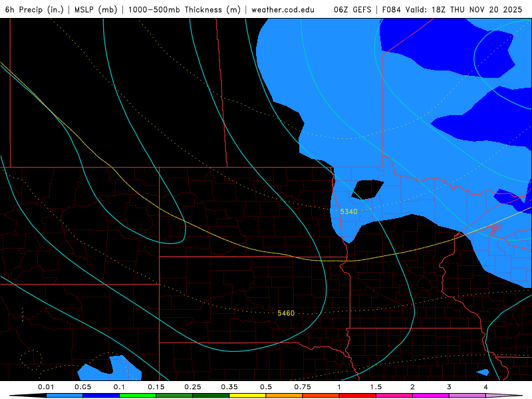532x399 pixels.
Task: Click the light blue 0.01–0.05 legend swatch
Action: pos(65,396)
